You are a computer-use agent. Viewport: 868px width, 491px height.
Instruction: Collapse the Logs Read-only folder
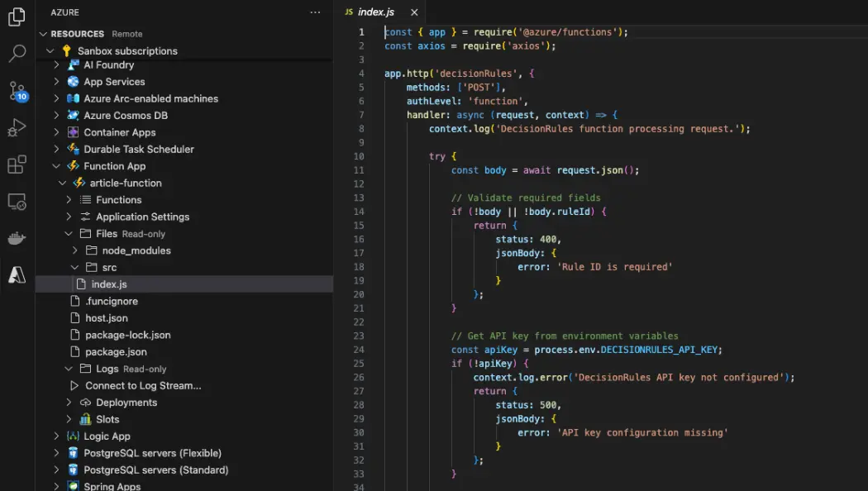(69, 369)
